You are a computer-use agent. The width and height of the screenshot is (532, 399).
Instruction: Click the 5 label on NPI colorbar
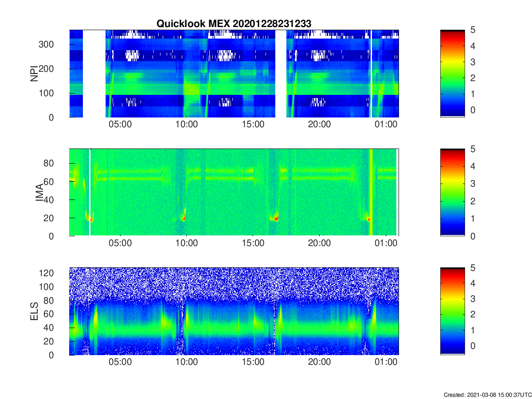(x=473, y=30)
